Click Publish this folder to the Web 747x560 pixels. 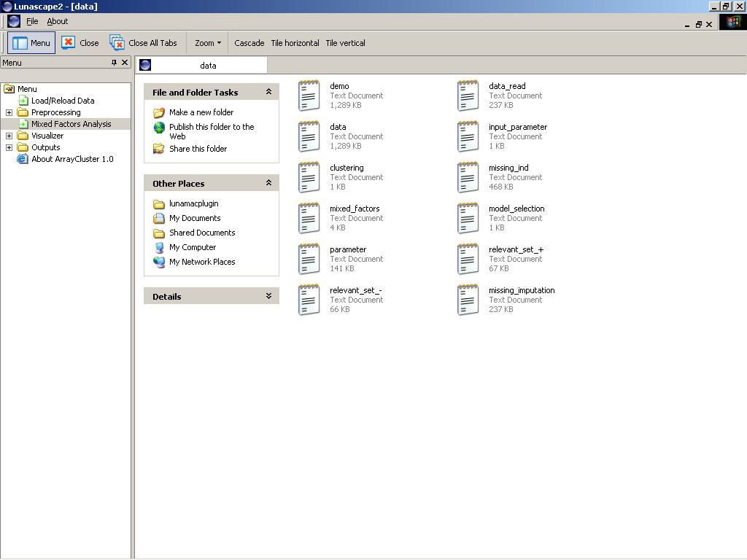click(x=212, y=131)
